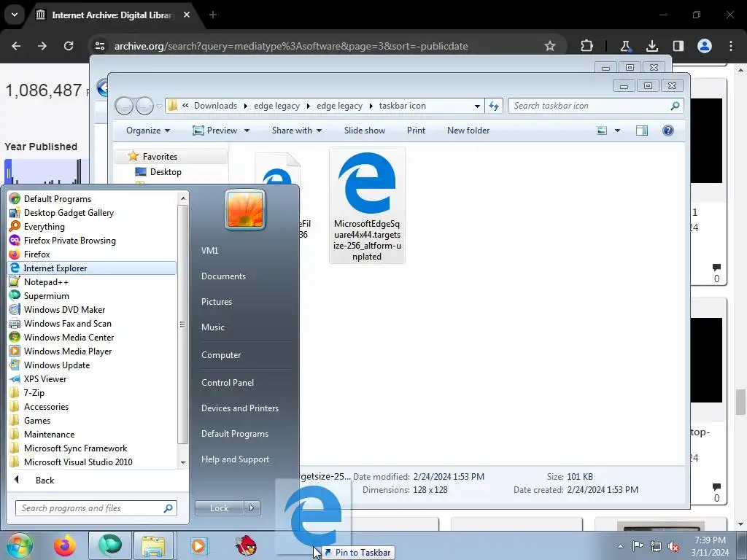Open the browser extensions puzzle icon

point(587,46)
